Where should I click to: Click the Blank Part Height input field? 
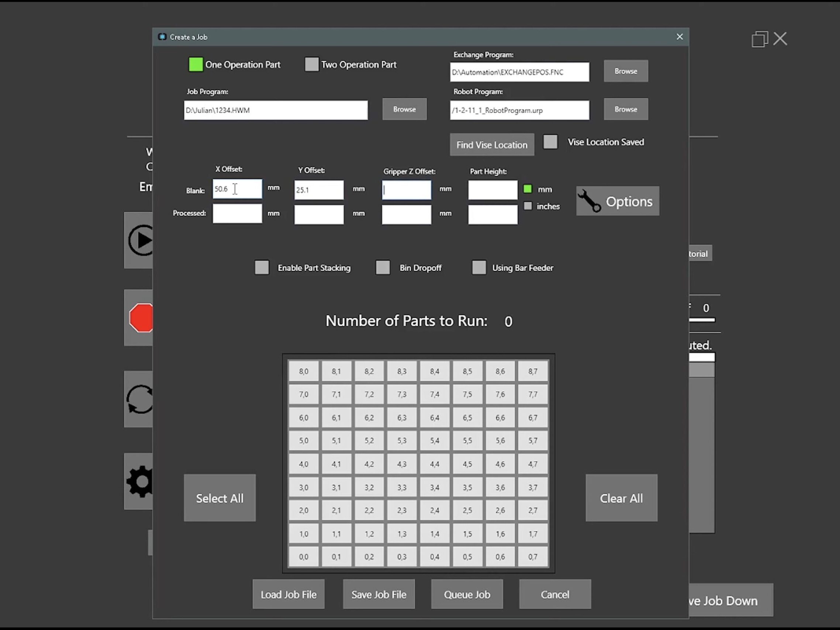492,190
